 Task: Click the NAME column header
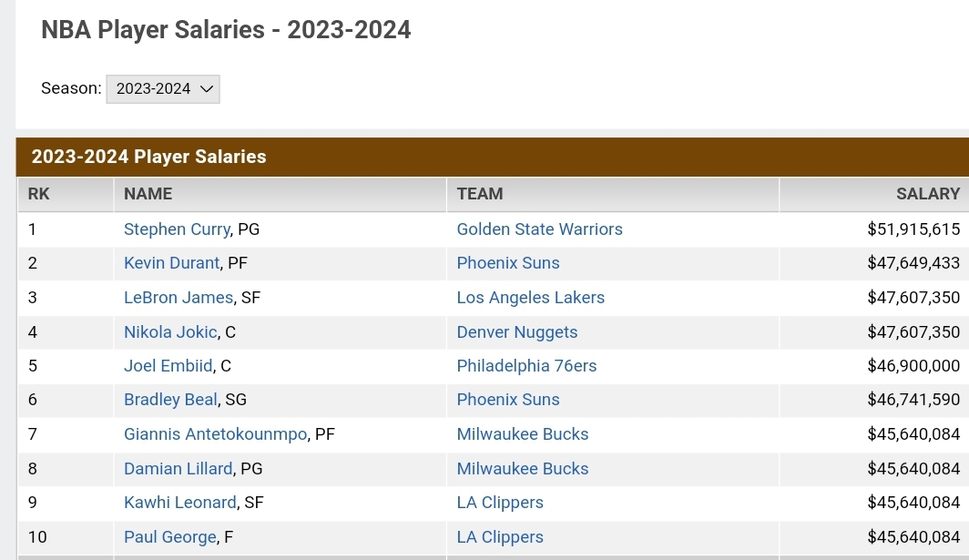(148, 194)
